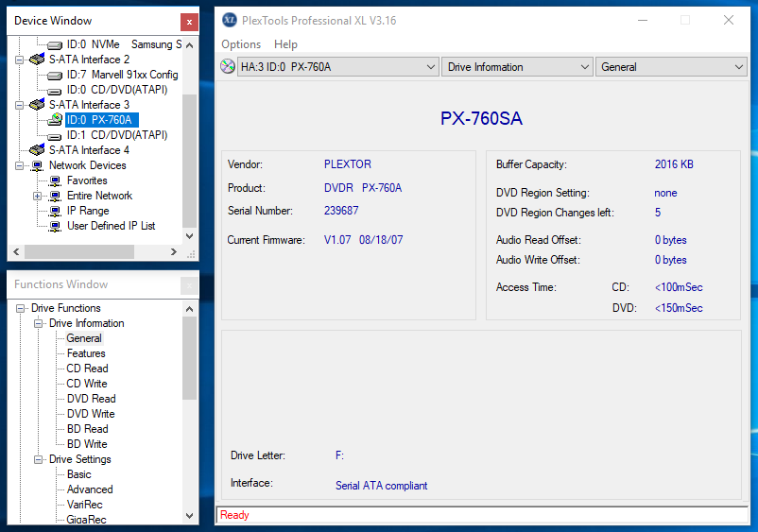The width and height of the screenshot is (758, 532).
Task: Click the PX-760SA drive heading
Action: (481, 118)
